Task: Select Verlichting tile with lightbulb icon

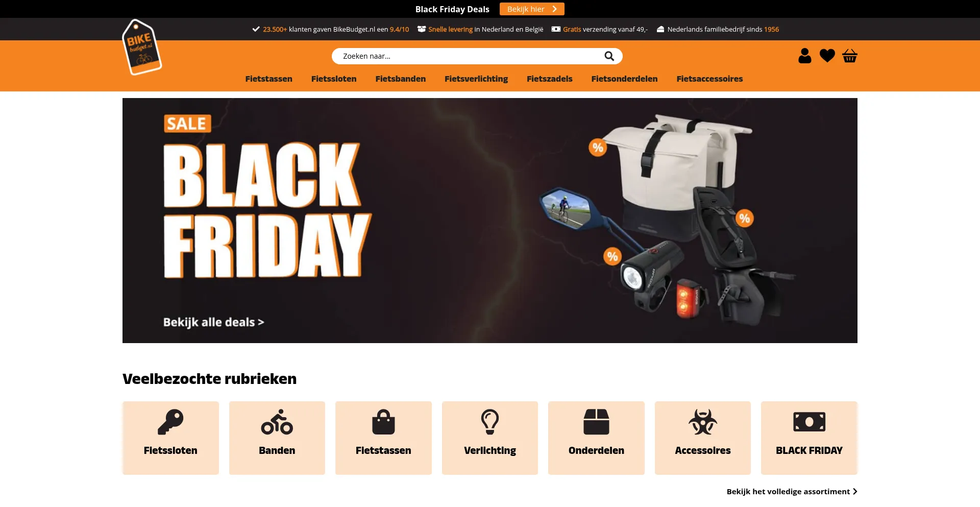Action: (489, 438)
